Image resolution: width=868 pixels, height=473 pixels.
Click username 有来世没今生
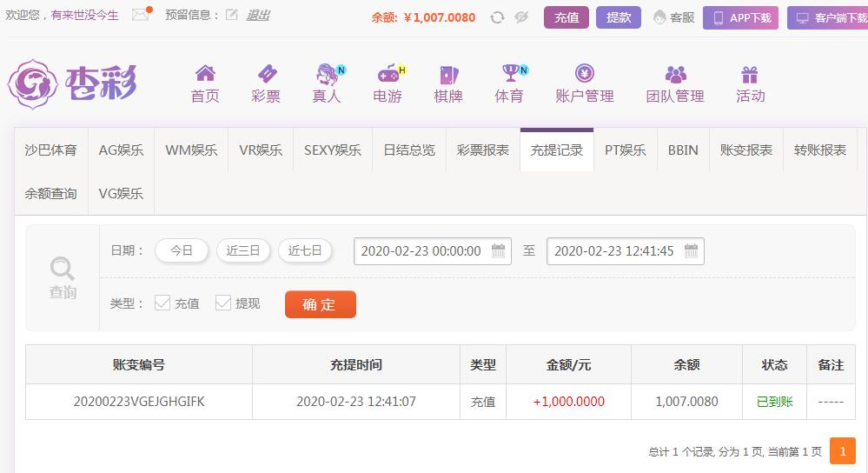point(84,16)
